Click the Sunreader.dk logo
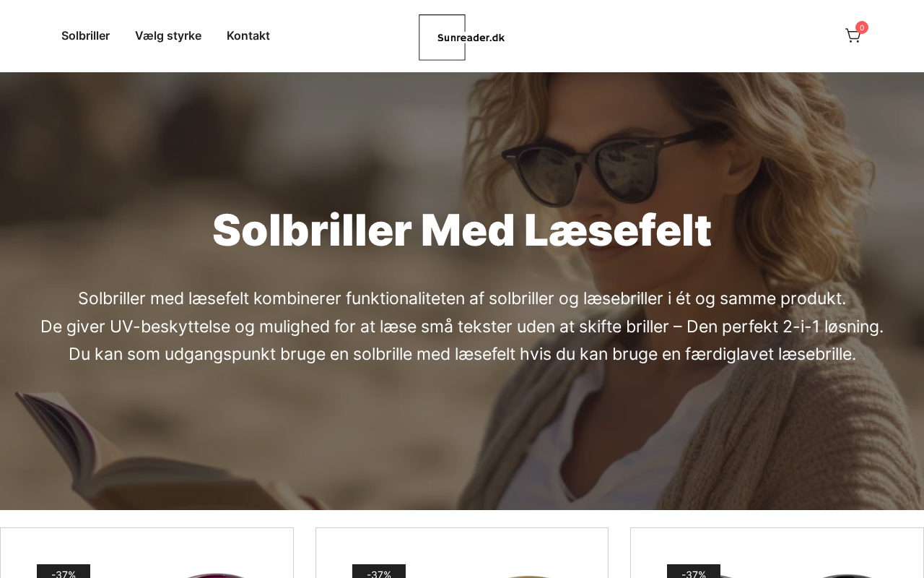This screenshot has width=924, height=578. tap(462, 38)
